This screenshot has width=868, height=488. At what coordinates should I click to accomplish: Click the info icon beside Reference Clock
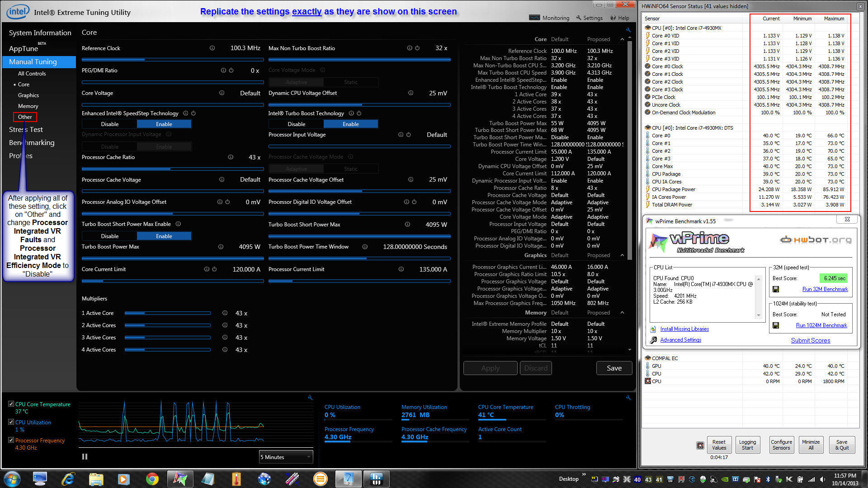tap(212, 48)
